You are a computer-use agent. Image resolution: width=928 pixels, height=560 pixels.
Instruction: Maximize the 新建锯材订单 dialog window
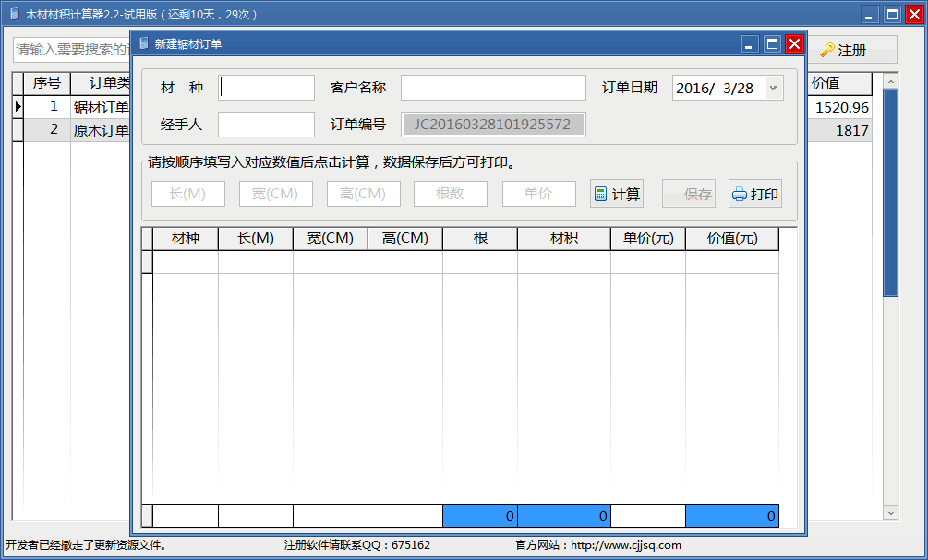pyautogui.click(x=771, y=43)
